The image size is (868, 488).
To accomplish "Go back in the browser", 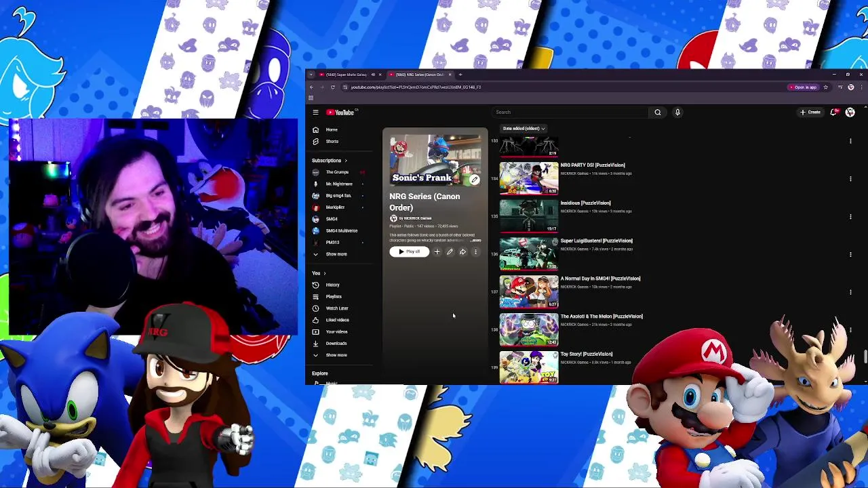I will [311, 87].
